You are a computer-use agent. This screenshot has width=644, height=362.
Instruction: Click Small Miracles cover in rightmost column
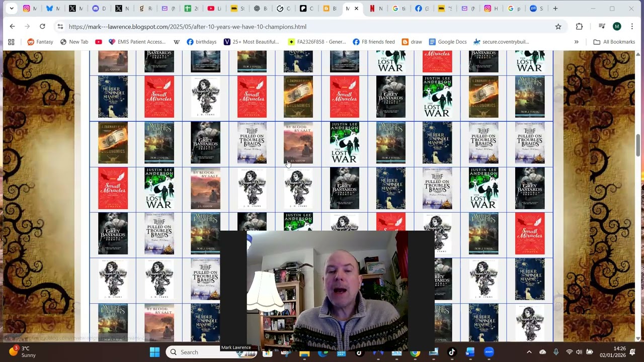(530, 234)
